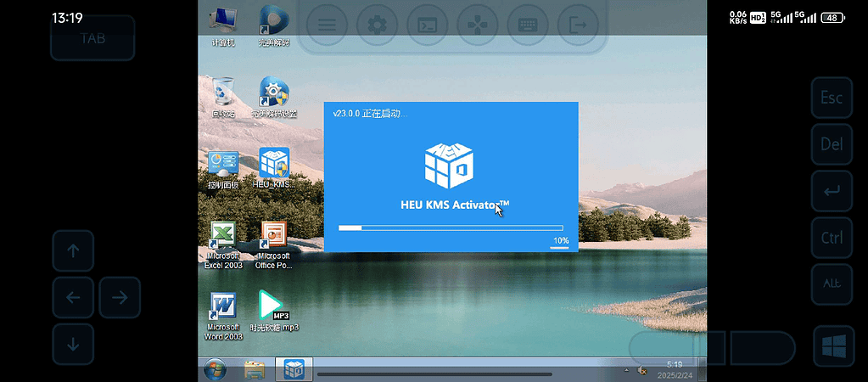The image size is (868, 382).
Task: Click the 10% progress label
Action: 561,240
